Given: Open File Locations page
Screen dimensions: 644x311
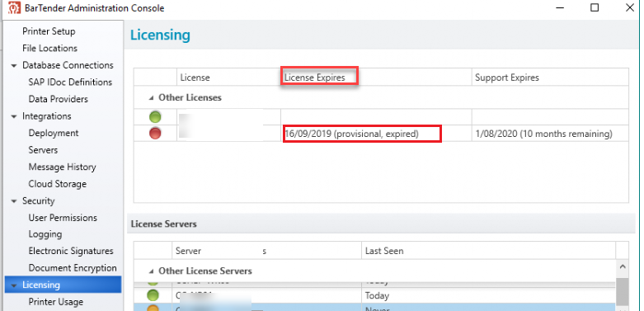Looking at the screenshot, I should (49, 48).
